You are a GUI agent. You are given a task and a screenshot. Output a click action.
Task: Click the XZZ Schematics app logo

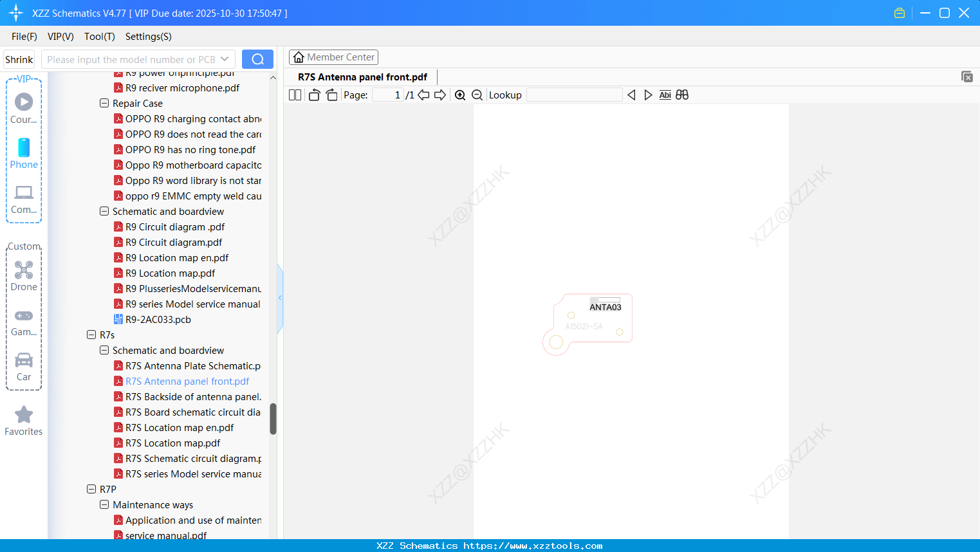point(16,13)
